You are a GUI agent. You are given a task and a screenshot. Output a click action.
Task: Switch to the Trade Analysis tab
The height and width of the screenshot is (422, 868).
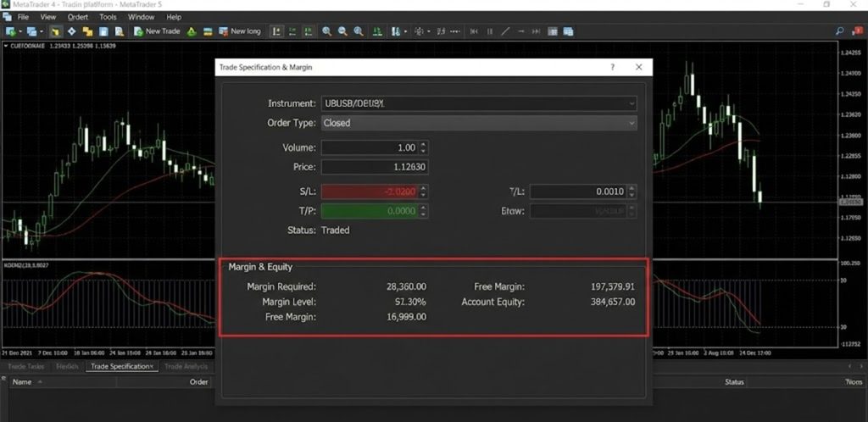186,366
